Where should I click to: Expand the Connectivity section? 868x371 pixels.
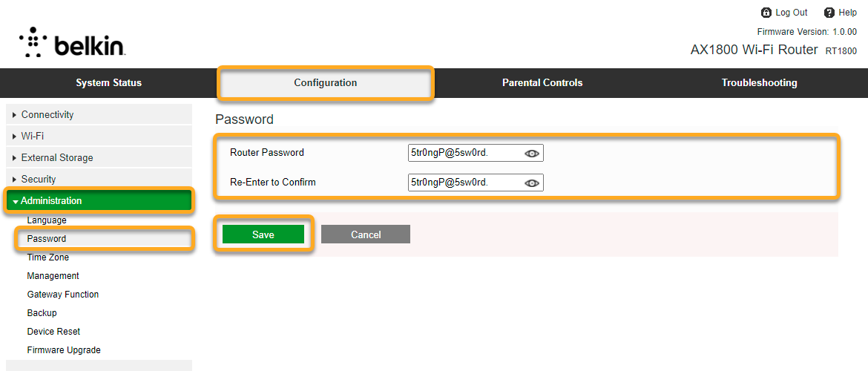click(47, 115)
